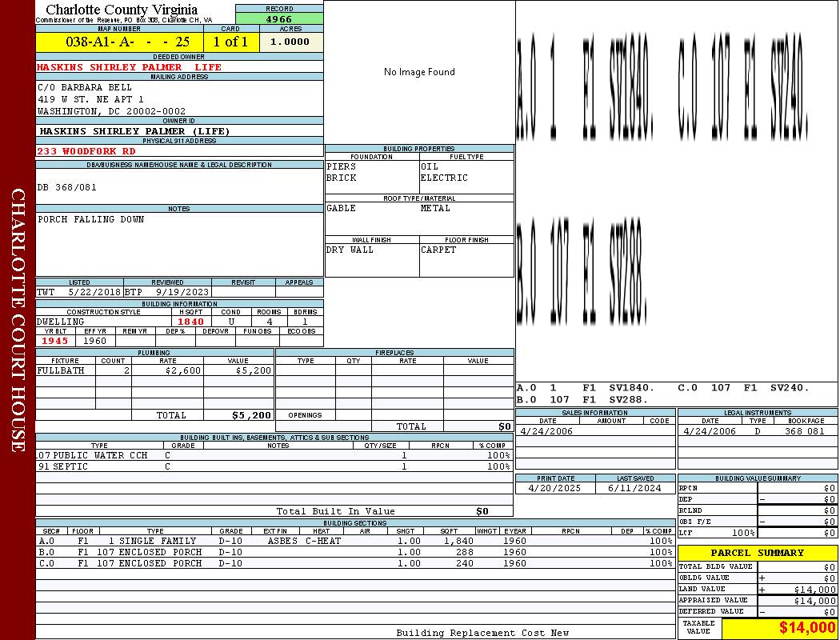Click foundation value PIERS
840x640 pixels.
pyautogui.click(x=342, y=166)
